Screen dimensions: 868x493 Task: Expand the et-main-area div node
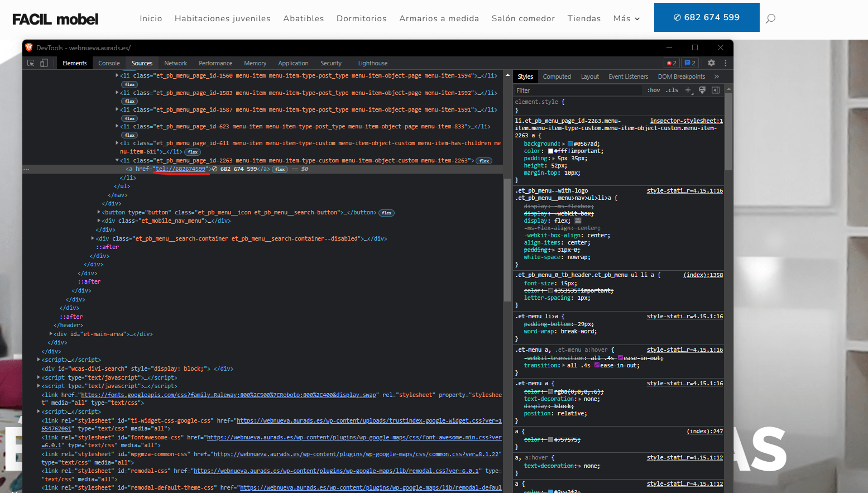point(51,334)
